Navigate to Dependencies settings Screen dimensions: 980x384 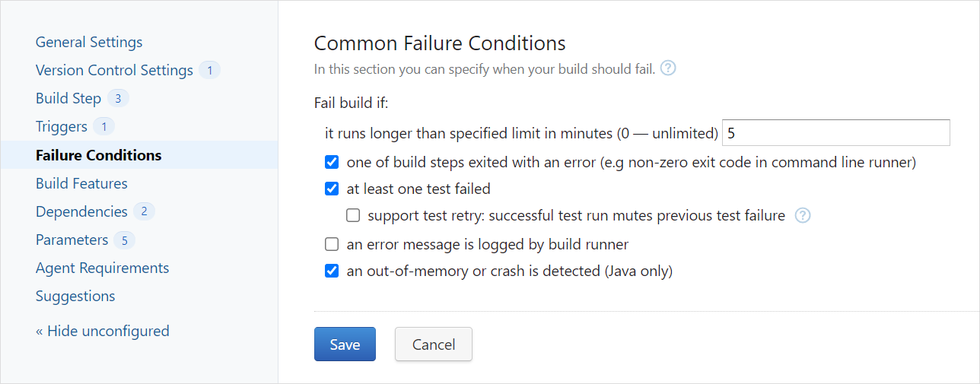(x=81, y=211)
